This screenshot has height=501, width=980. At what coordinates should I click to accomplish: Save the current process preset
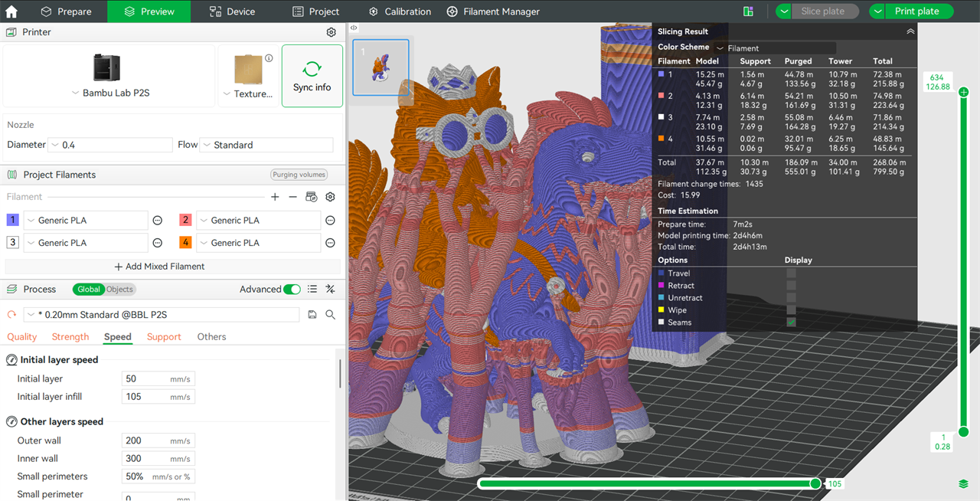312,315
